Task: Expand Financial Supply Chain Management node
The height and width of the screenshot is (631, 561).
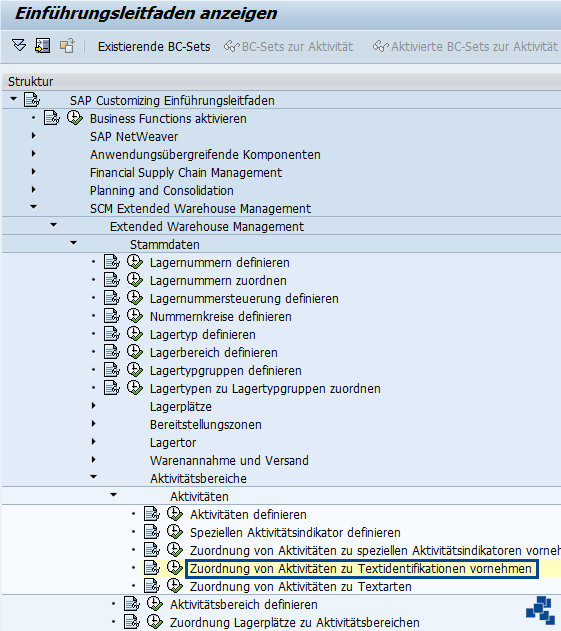Action: point(34,172)
